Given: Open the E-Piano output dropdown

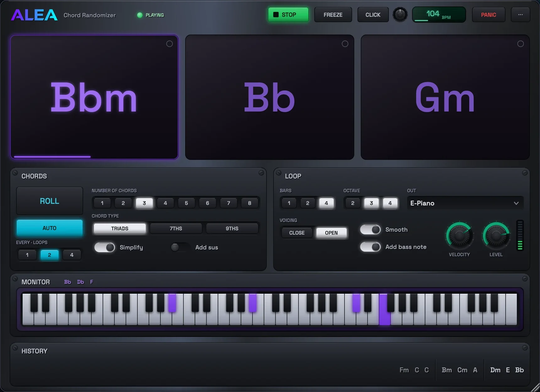Looking at the screenshot, I should [465, 203].
